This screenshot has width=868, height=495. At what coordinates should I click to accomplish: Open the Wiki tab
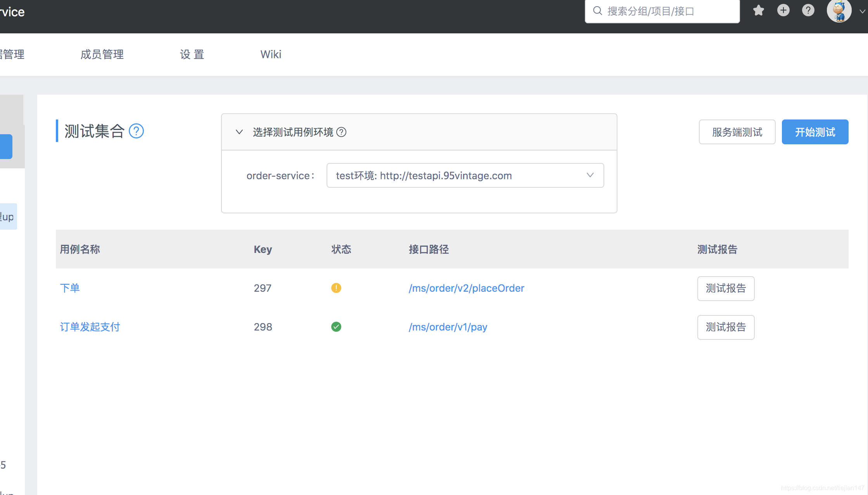271,54
